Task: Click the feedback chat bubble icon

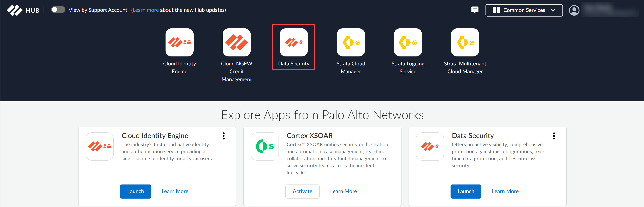Action: [474, 10]
